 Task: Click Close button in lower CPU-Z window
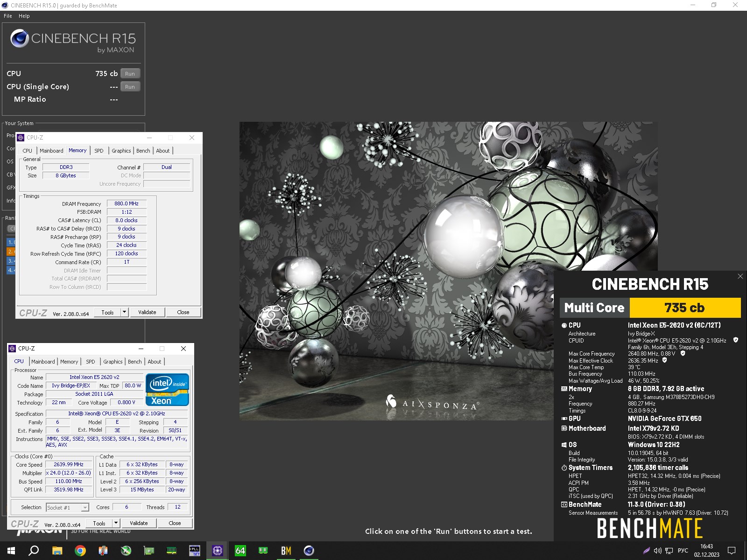pos(175,523)
